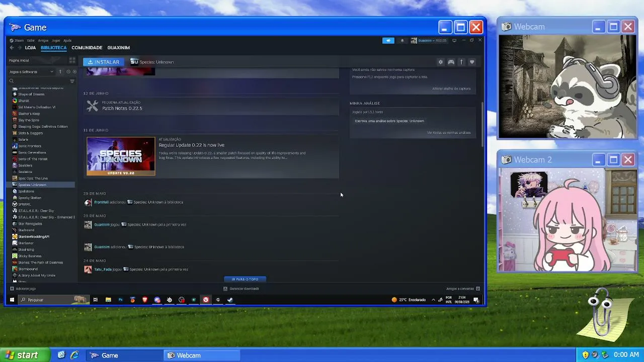Click Página inicial in the library sidebar
This screenshot has width=644, height=362.
(19, 60)
